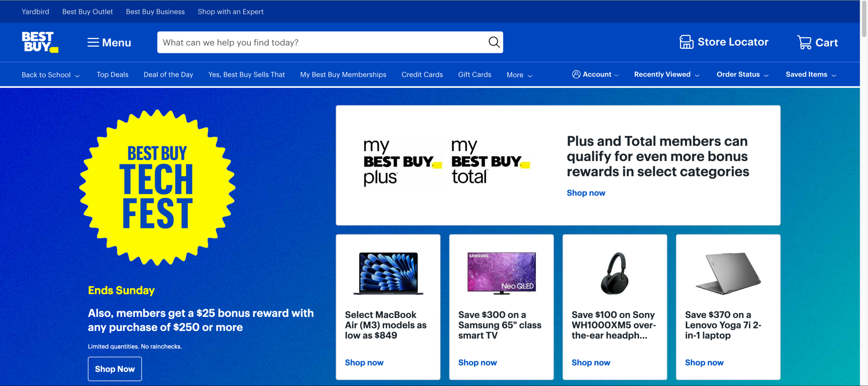Expand the More navigation dropdown
868x386 pixels.
coord(519,75)
